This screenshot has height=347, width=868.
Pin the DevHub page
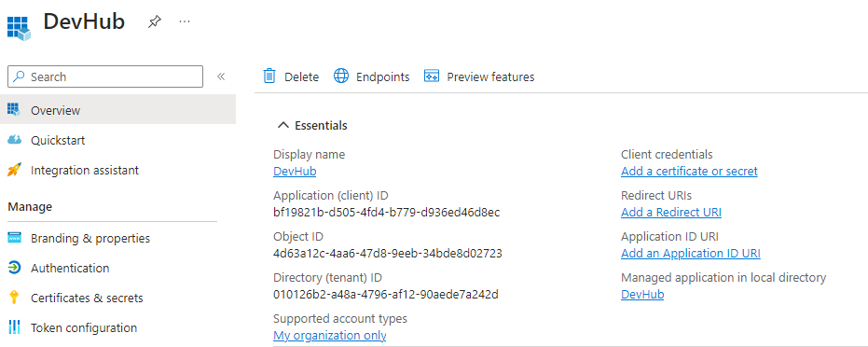click(x=155, y=21)
